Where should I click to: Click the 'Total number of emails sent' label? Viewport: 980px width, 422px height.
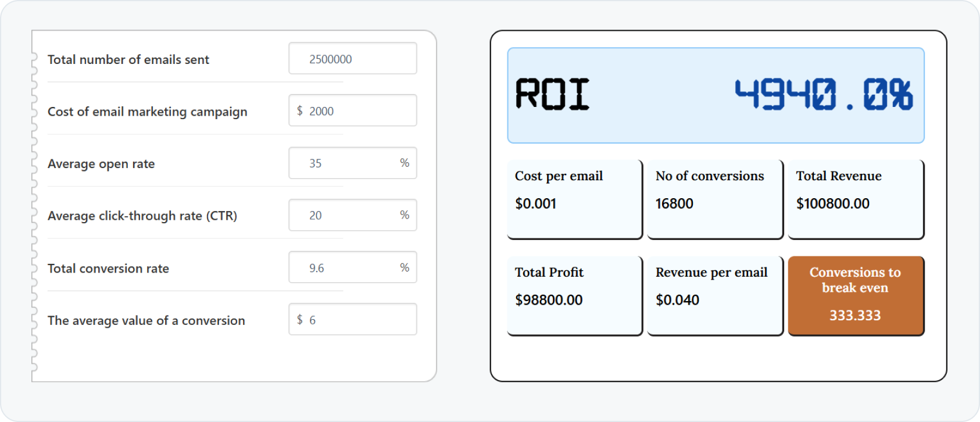pyautogui.click(x=128, y=60)
